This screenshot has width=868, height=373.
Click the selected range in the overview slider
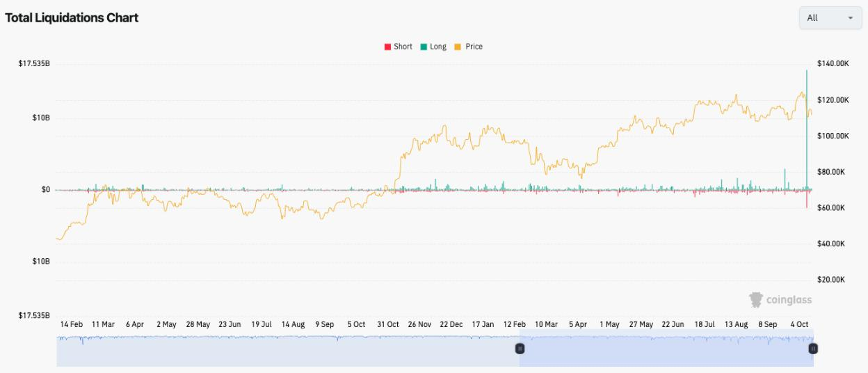click(x=666, y=348)
